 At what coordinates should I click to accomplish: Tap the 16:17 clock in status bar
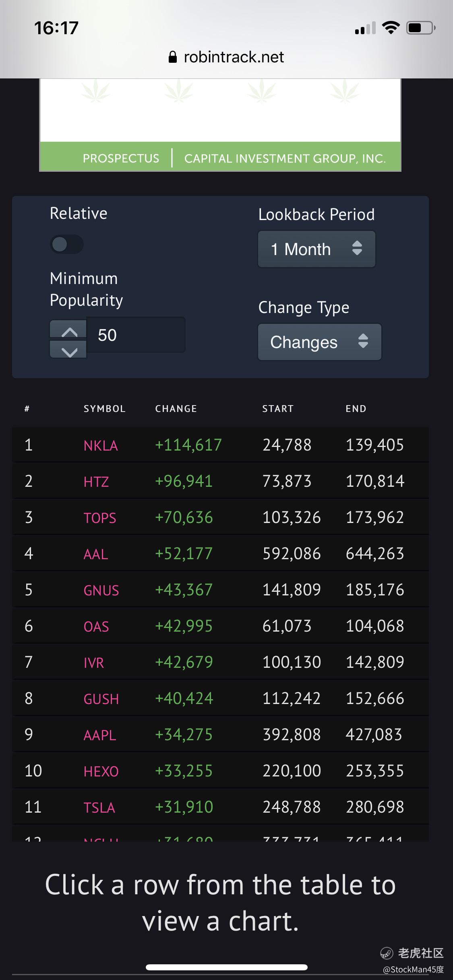(56, 28)
